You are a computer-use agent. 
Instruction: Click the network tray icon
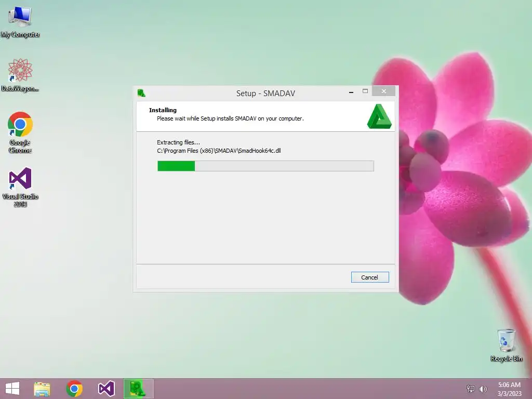click(x=471, y=389)
